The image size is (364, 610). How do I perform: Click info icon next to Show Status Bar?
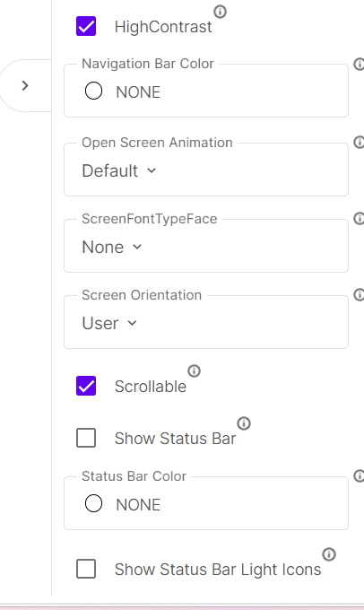click(244, 423)
